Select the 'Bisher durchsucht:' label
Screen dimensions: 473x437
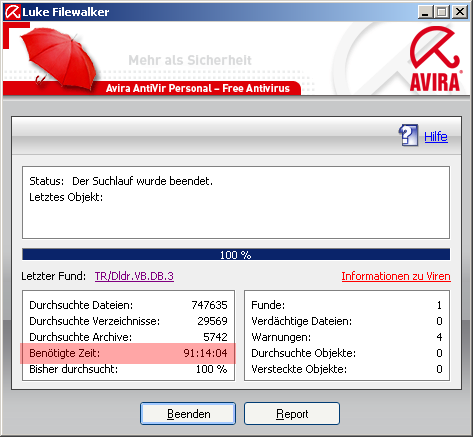tap(74, 369)
